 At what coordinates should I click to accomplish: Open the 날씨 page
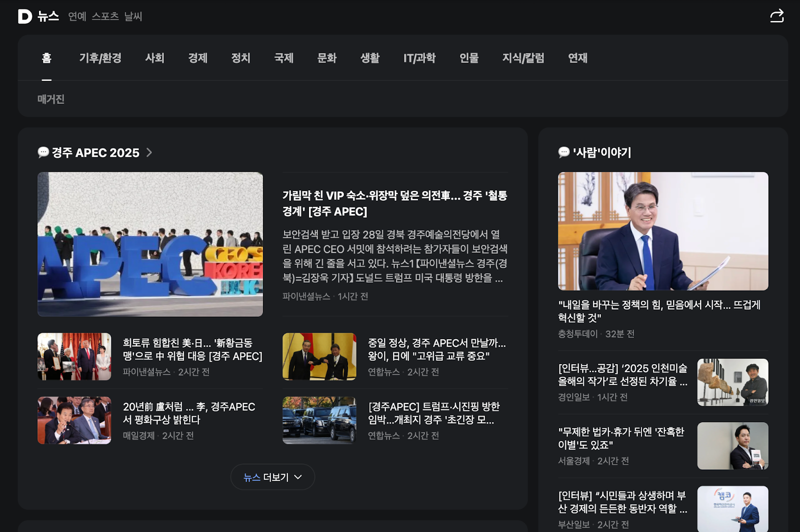133,16
